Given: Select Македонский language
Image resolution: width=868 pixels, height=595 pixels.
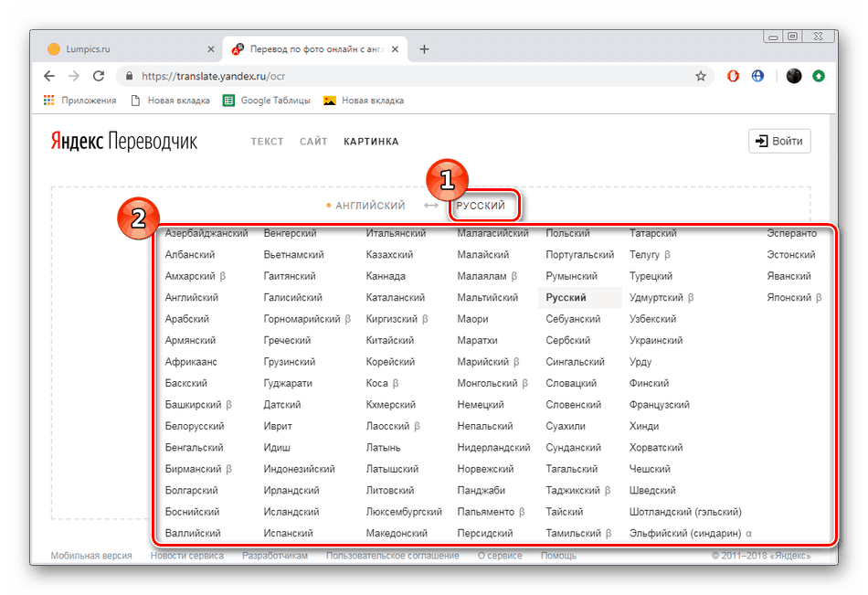Looking at the screenshot, I should tap(397, 533).
